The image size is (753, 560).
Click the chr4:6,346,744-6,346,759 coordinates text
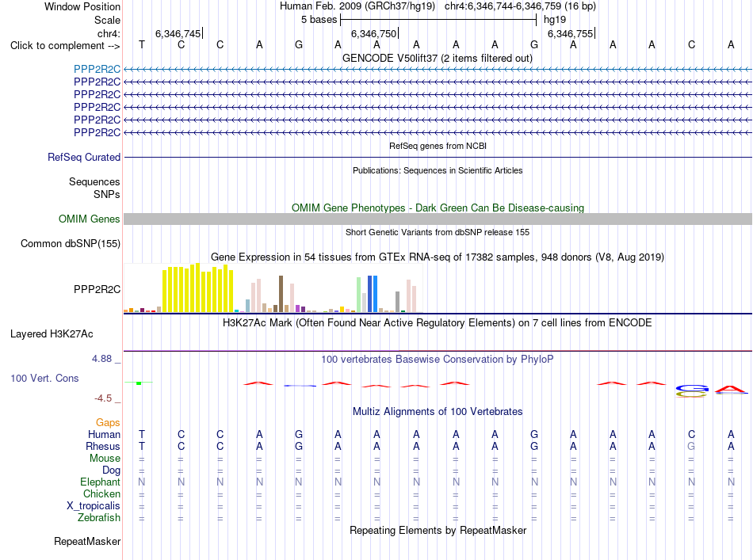click(520, 6)
